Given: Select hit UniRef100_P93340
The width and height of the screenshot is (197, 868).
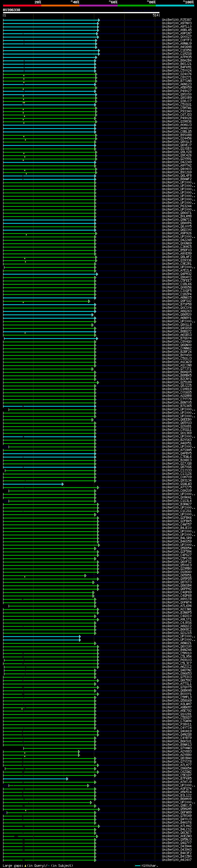Looking at the screenshot, I should (177, 111).
